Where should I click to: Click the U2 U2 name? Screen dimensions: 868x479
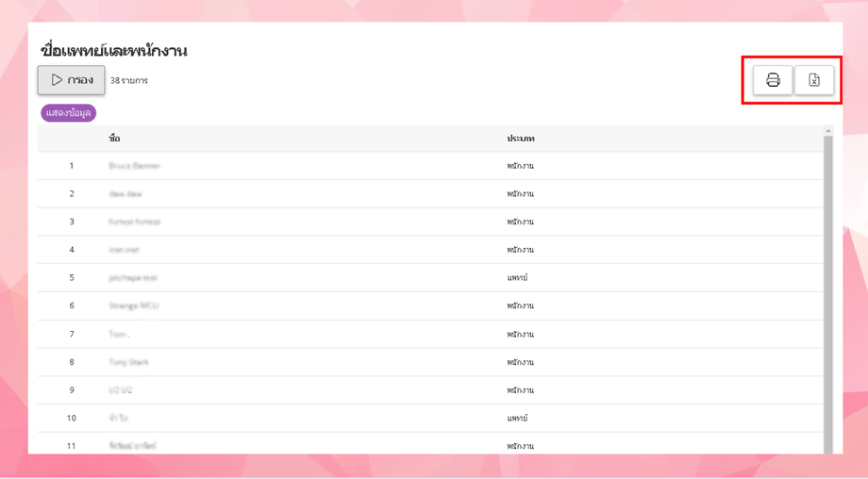tap(121, 389)
